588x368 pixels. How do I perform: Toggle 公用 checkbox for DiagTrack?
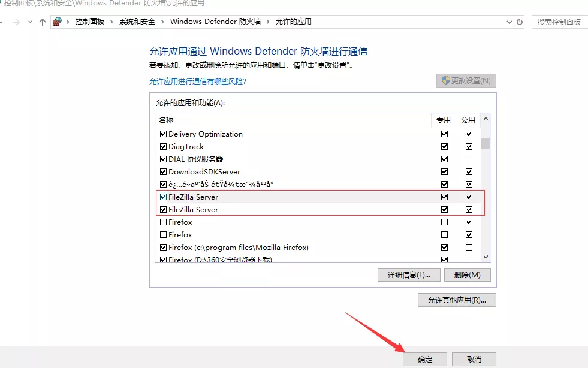pyautogui.click(x=469, y=147)
